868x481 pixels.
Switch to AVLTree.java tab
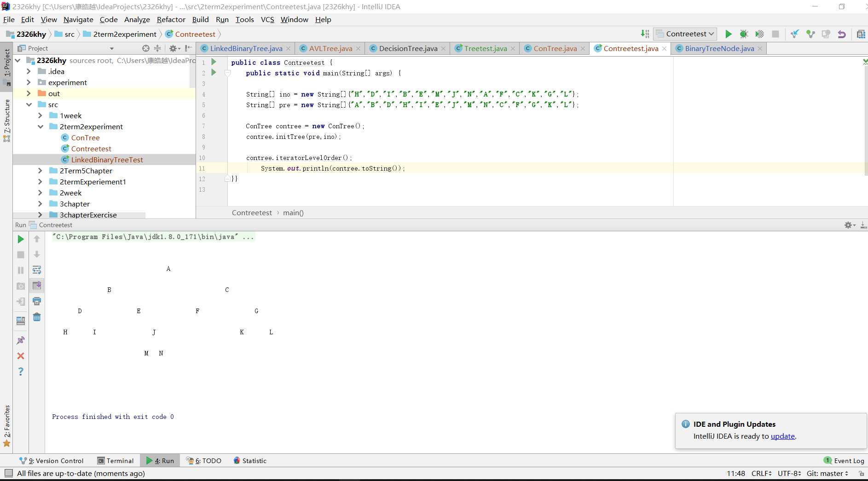coord(330,48)
